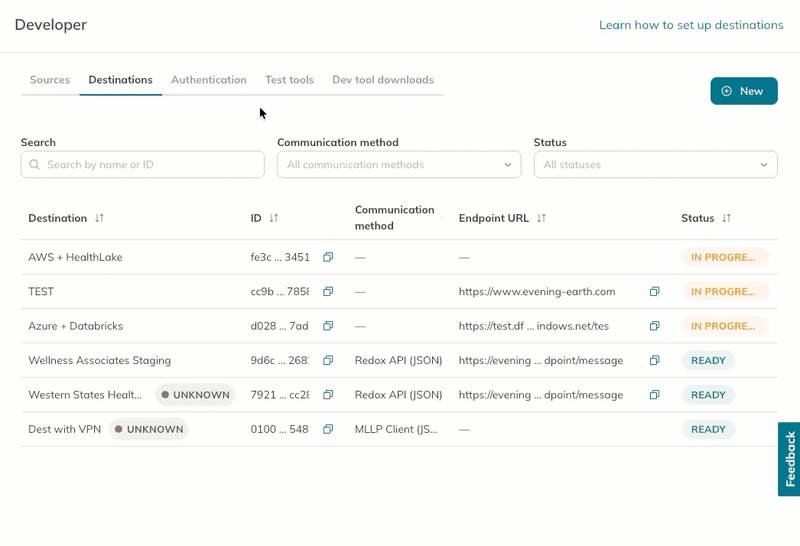Sort the table by Destination name

99,218
